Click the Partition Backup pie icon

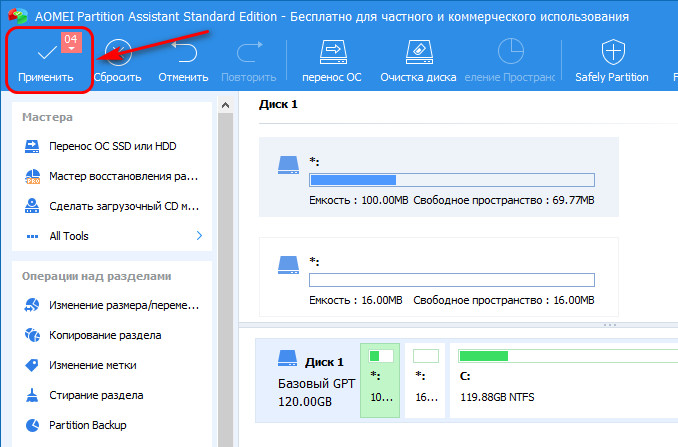click(x=32, y=425)
